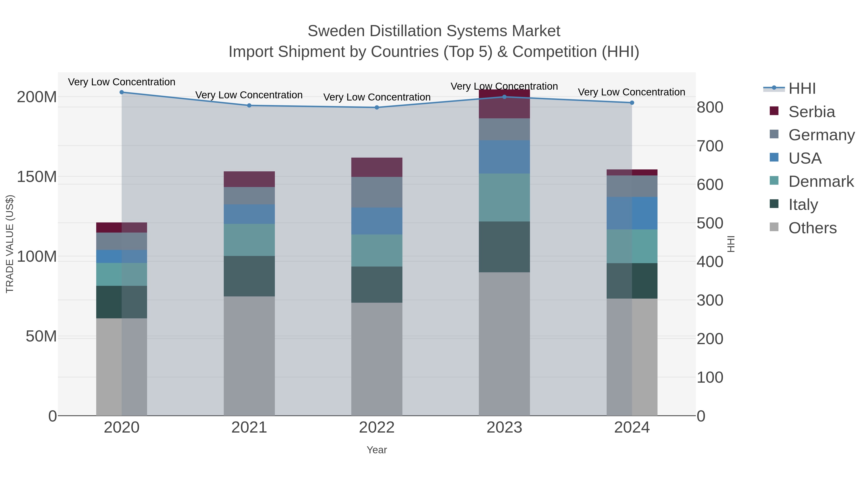Click the 100M left axis tick label
The height and width of the screenshot is (488, 868).
[37, 257]
